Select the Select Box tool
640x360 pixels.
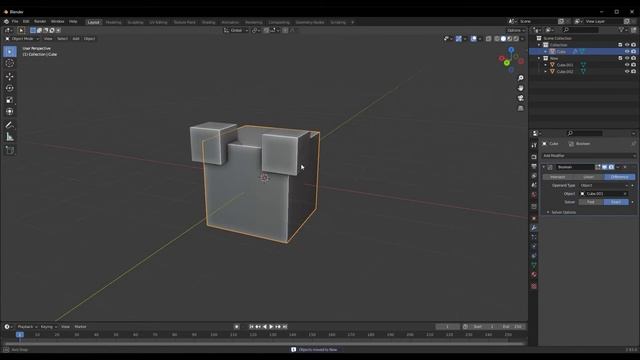coord(10,51)
